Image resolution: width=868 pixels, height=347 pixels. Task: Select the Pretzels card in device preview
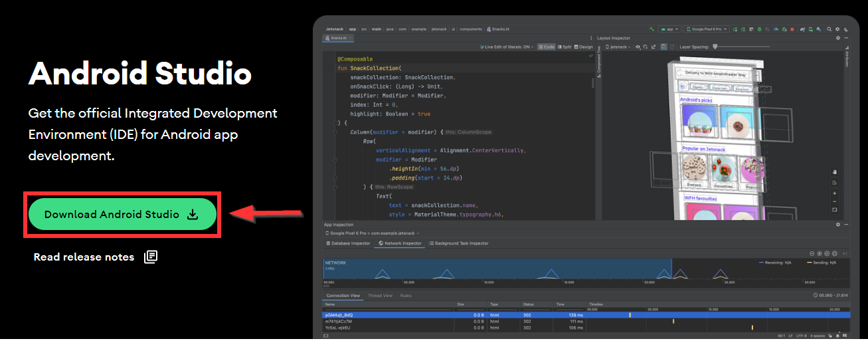(695, 172)
